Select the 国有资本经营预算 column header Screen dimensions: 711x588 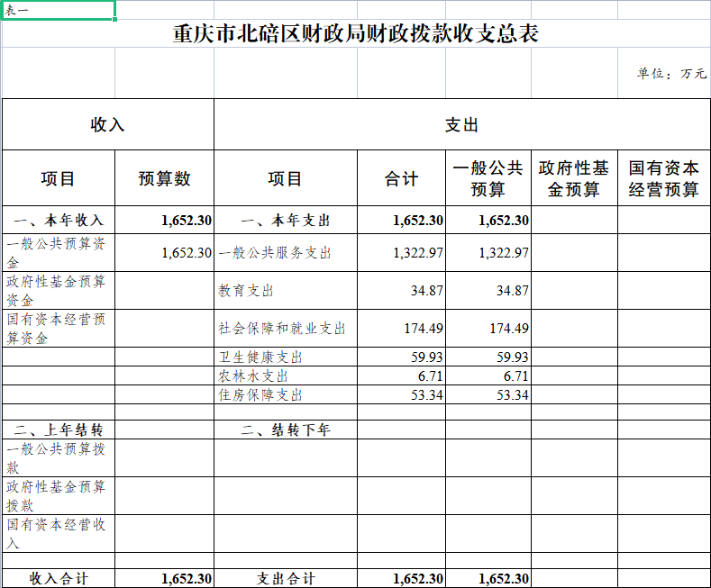click(x=664, y=178)
